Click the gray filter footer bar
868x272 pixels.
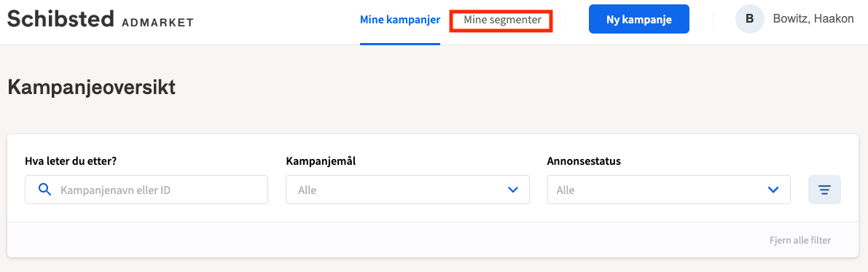coord(434,240)
